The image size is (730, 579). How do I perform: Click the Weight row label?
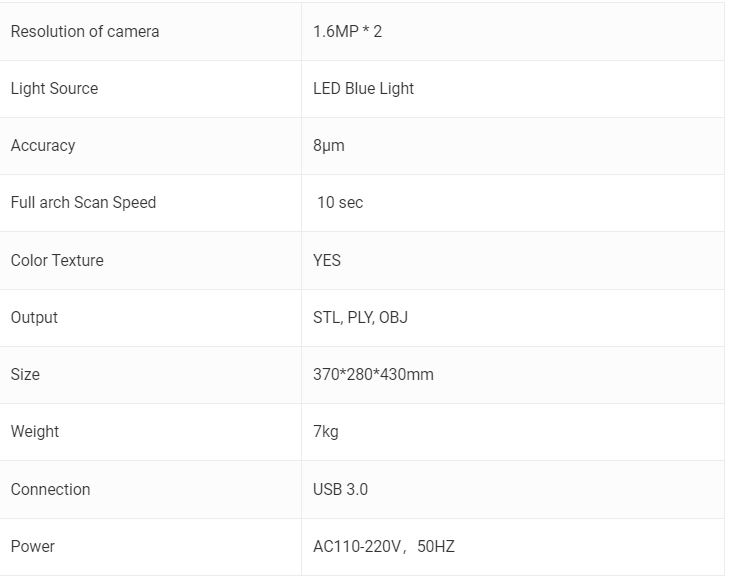35,431
